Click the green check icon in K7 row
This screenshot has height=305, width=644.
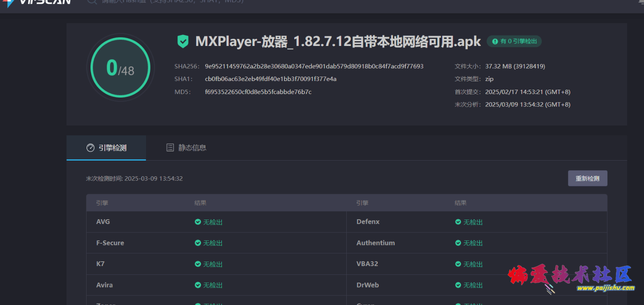(198, 264)
